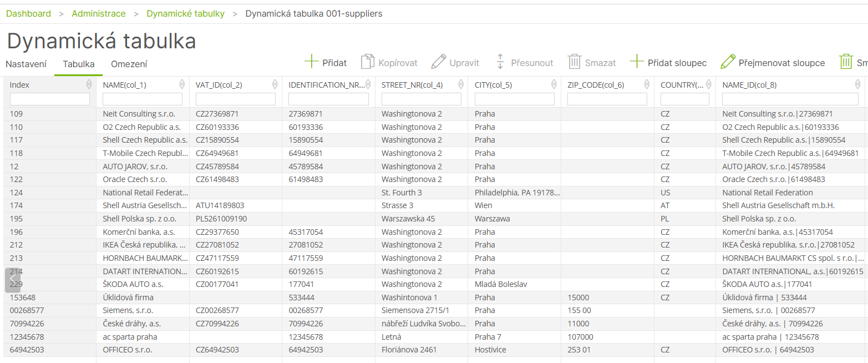
Task: Click the Přidat button label
Action: point(334,63)
